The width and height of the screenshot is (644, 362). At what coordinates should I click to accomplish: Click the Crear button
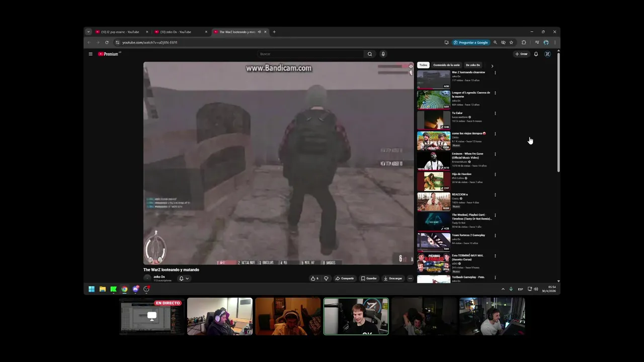[x=521, y=54]
